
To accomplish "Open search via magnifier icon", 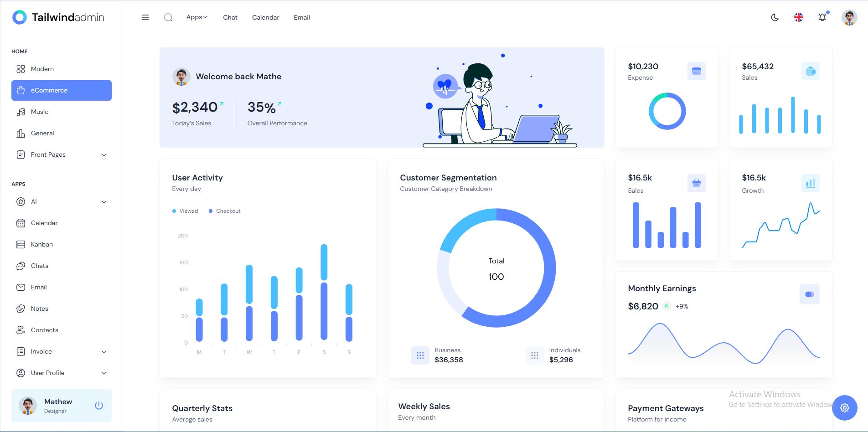I will coord(168,17).
